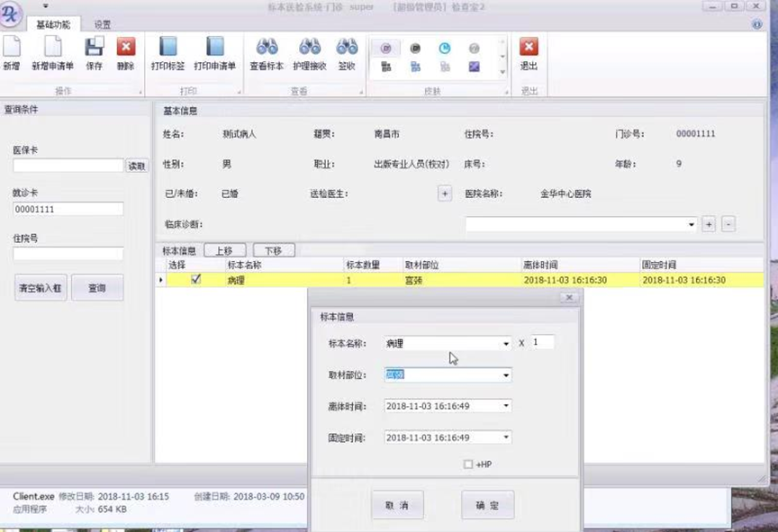
Task: Click the minus button next to 临床诊断 dropdown
Action: pos(728,225)
